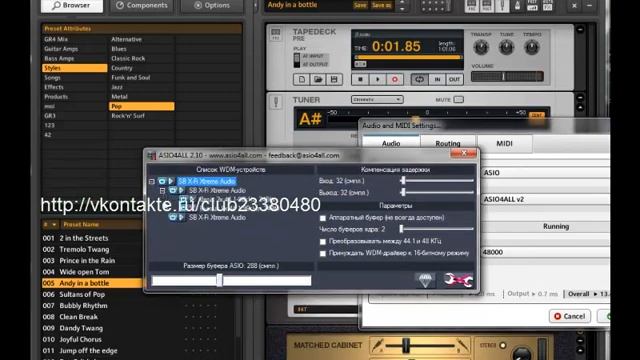Start Tapedeck playback
The height and width of the screenshot is (360, 640).
click(377, 79)
